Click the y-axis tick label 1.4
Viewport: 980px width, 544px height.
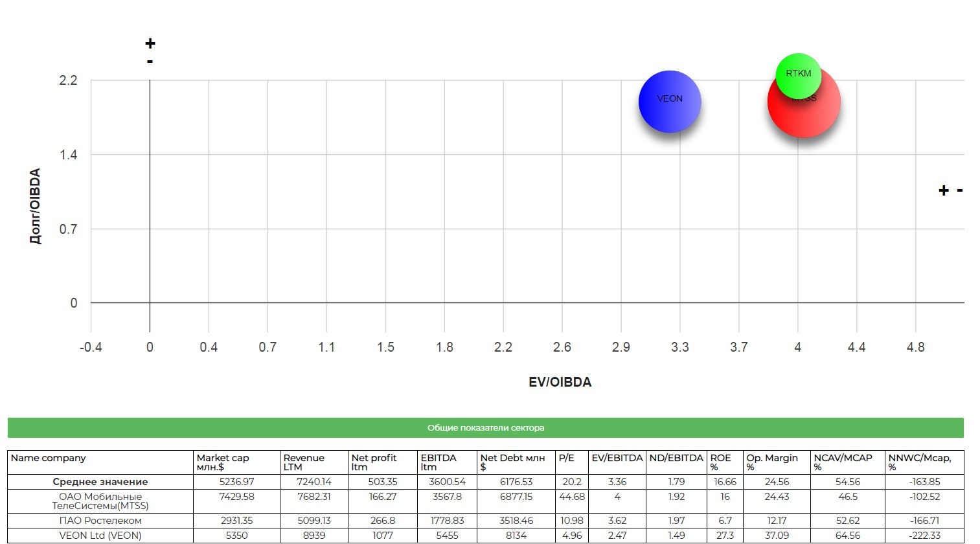[x=68, y=155]
